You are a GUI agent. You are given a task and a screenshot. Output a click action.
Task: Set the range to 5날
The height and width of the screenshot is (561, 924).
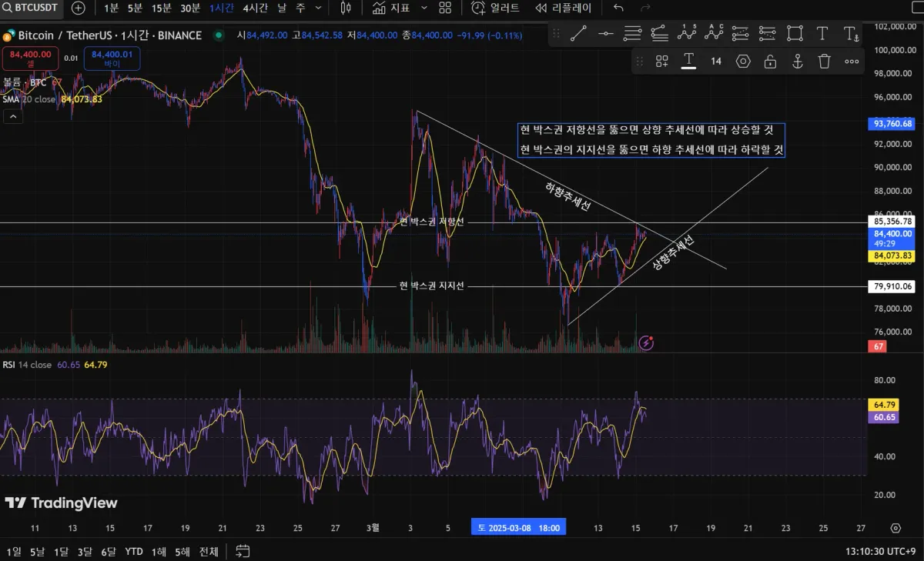point(38,551)
